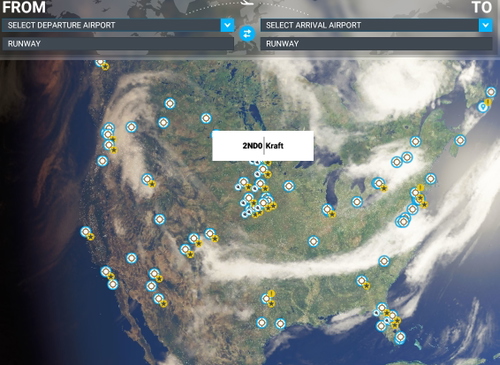Select the airport marker in northern Montana

[x=170, y=103]
